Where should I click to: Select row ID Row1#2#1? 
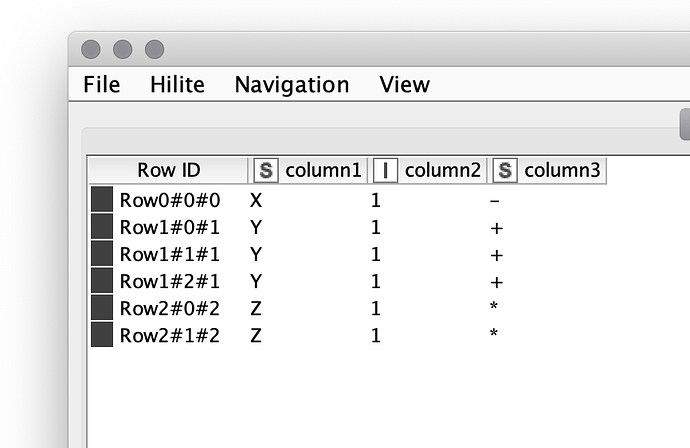coord(170,282)
